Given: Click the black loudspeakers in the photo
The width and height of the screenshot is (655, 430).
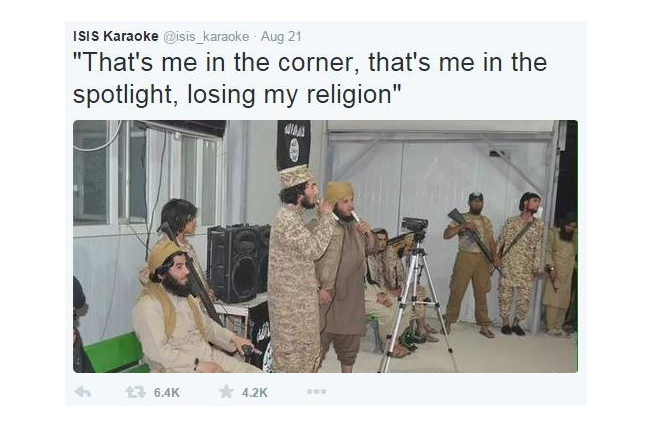Looking at the screenshot, I should click(x=239, y=263).
